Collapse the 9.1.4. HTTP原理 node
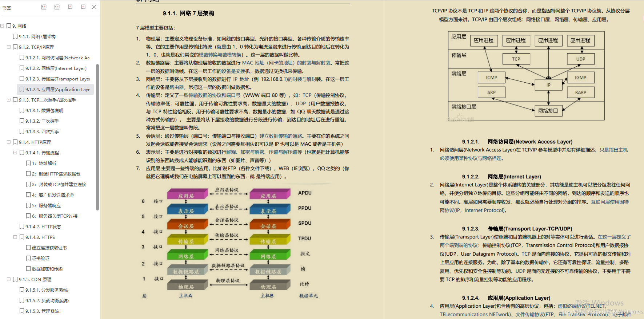 coord(9,142)
